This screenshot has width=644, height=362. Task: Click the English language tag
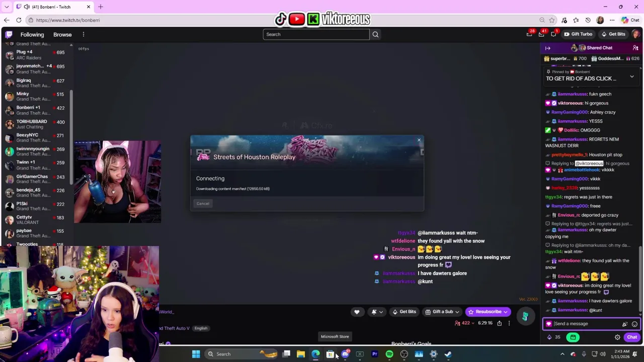coord(201,328)
